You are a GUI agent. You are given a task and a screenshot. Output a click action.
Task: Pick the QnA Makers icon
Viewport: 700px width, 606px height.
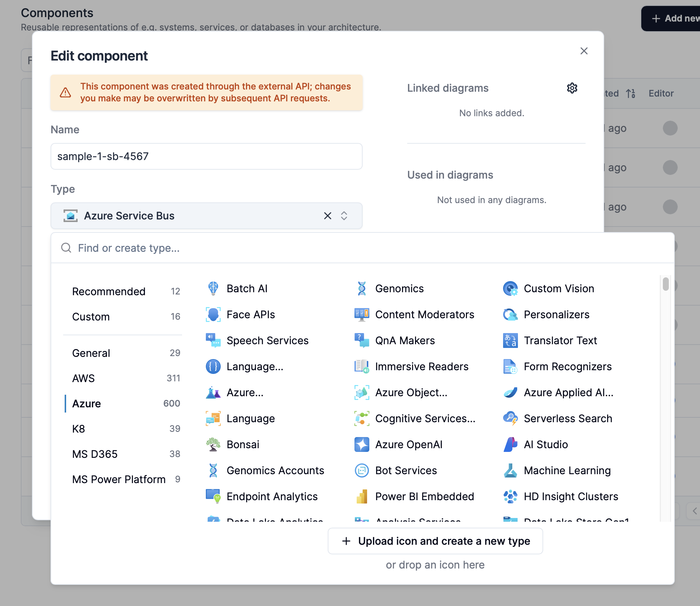pos(362,341)
